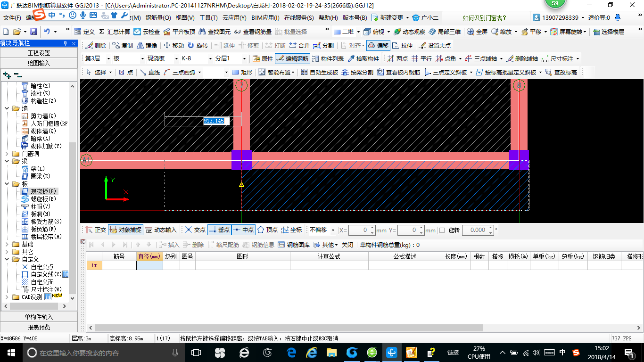Select 平行 parallel auxiliary axis tool
The height and width of the screenshot is (362, 644).
coord(421,59)
